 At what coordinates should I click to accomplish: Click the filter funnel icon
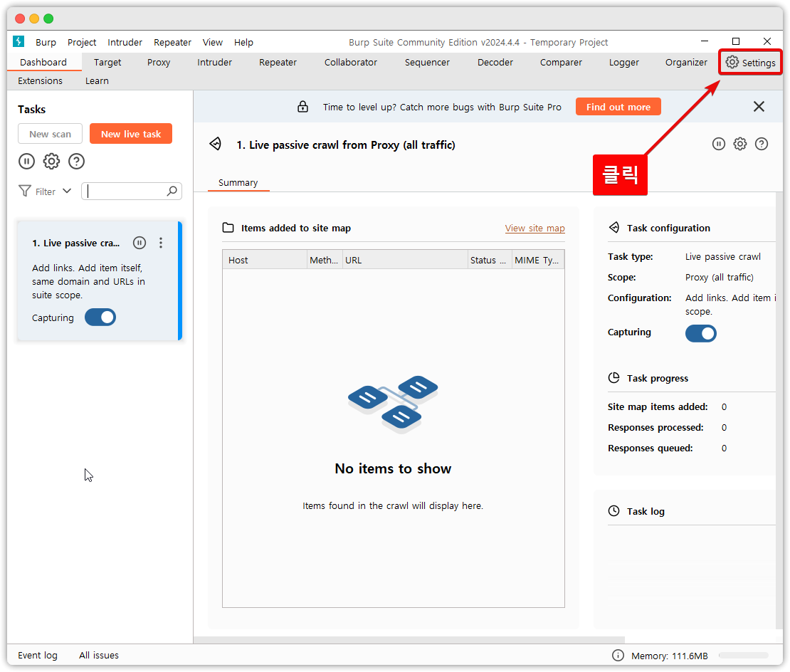click(x=25, y=191)
